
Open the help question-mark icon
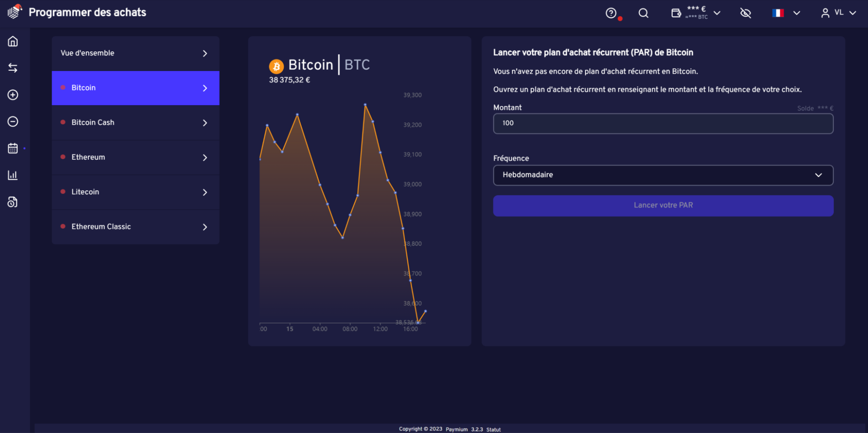(611, 13)
